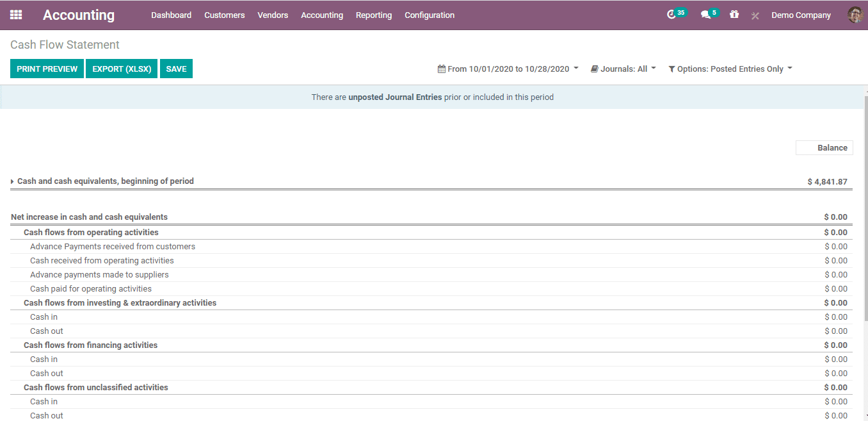The height and width of the screenshot is (421, 868).
Task: Select Cash flows from financing activities row
Action: (x=90, y=345)
